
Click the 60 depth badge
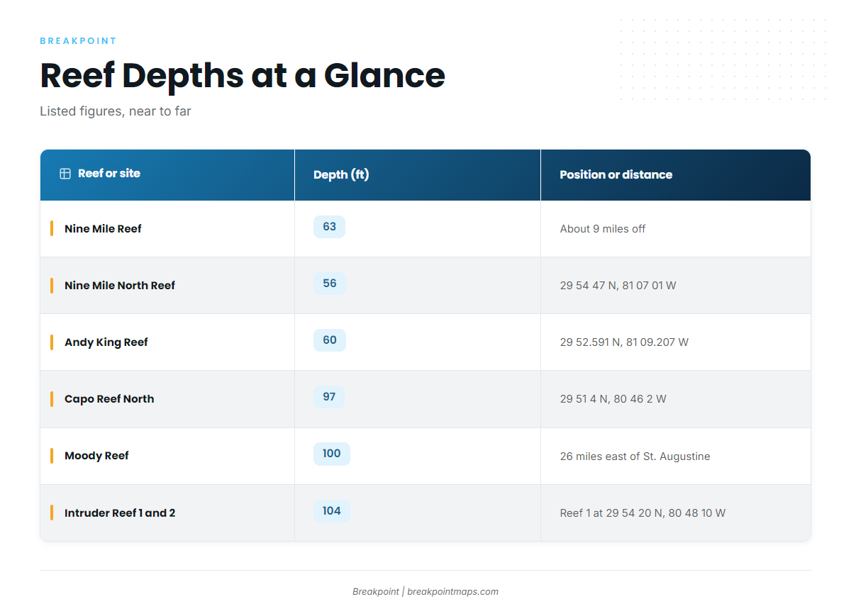click(x=330, y=340)
